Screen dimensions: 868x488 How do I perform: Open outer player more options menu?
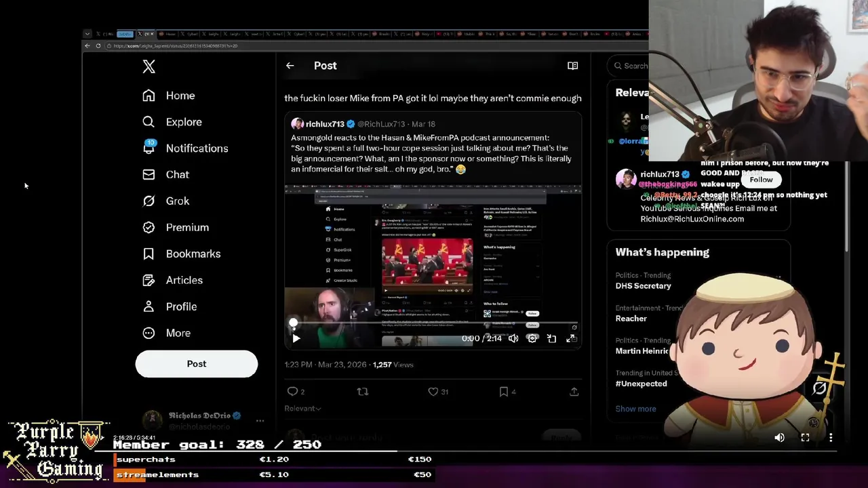(x=831, y=438)
